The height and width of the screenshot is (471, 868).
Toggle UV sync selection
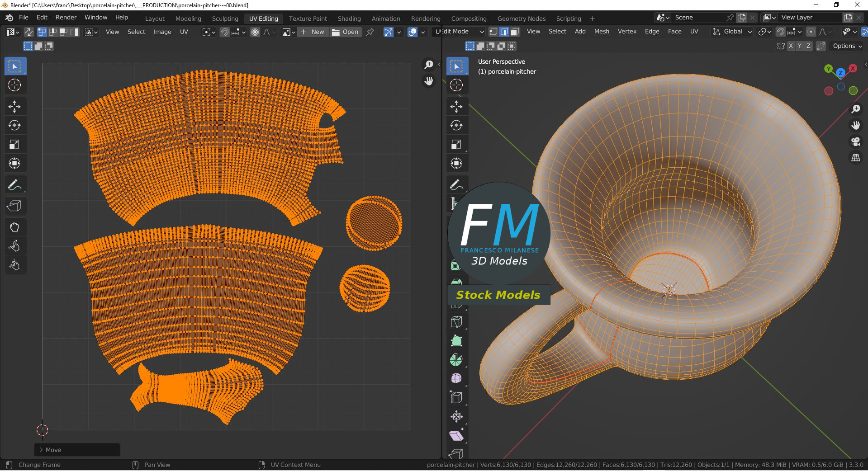pos(28,32)
